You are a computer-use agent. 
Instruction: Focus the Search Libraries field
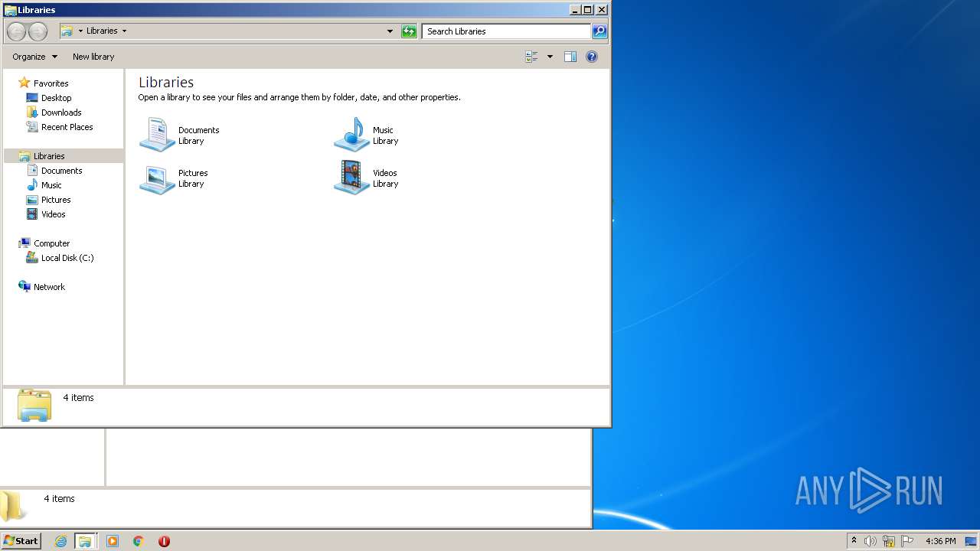click(506, 31)
